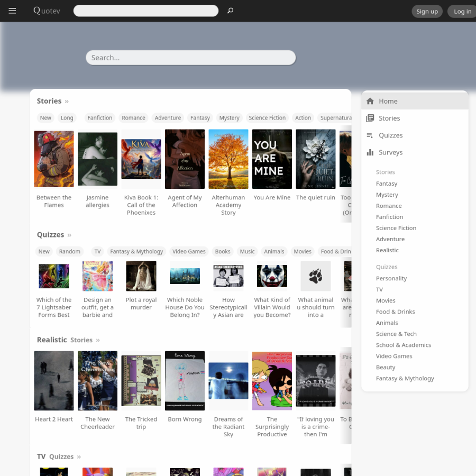Viewport: 476px width, 476px height.
Task: Select the Animals quiz filter chip
Action: pos(274,251)
